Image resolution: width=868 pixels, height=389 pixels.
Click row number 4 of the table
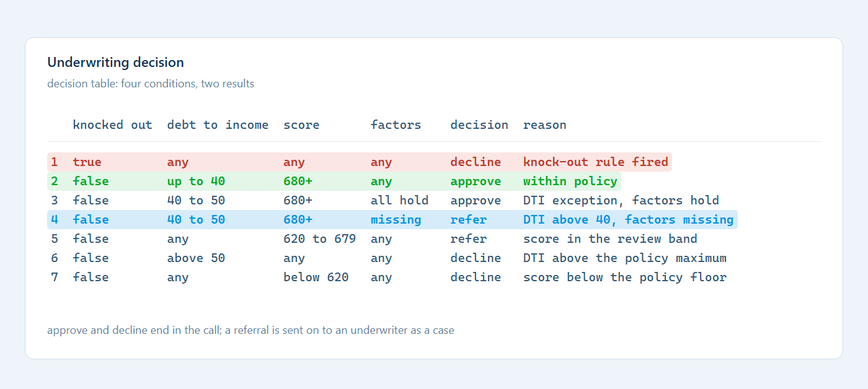click(55, 220)
